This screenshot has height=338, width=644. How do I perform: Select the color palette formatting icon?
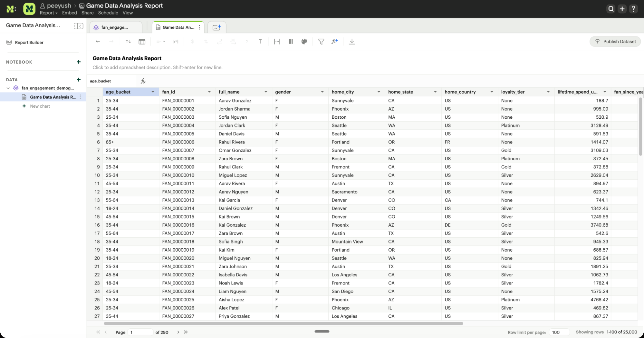point(304,41)
